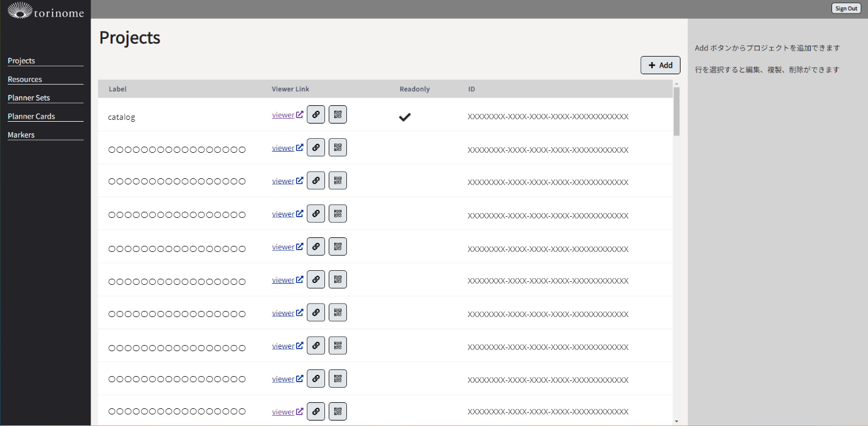This screenshot has height=426, width=868.
Task: Select the catalog project row
Action: click(183, 117)
